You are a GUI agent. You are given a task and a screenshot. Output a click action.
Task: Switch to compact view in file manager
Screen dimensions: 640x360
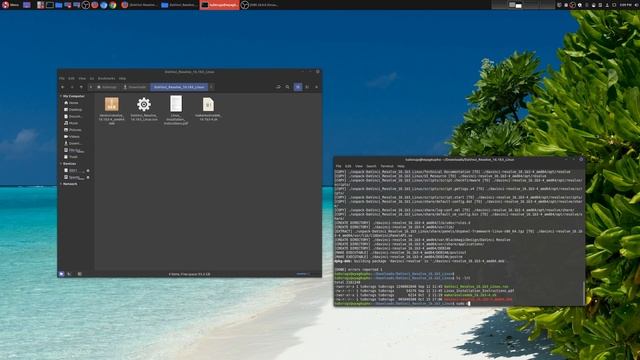(x=316, y=87)
